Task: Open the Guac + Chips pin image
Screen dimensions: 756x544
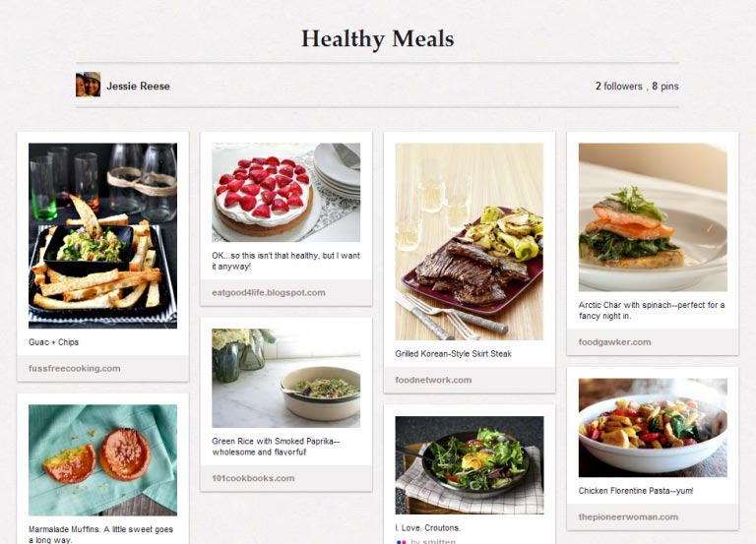Action: [102, 236]
